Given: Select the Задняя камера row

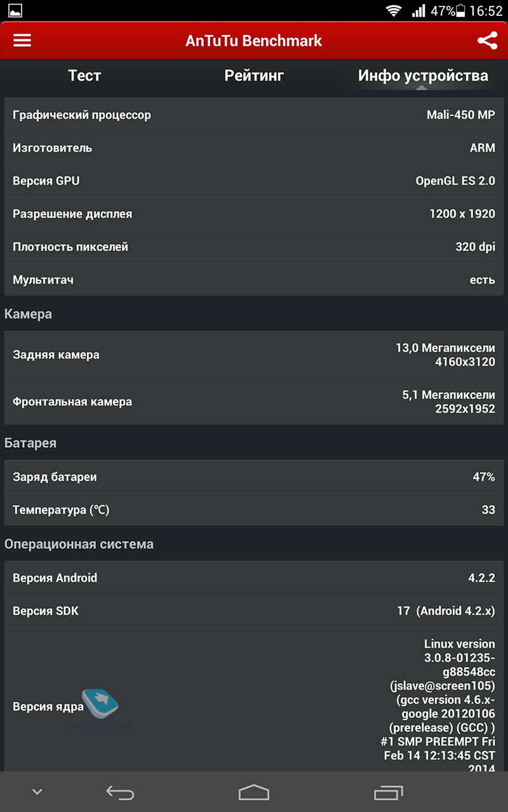Looking at the screenshot, I should (254, 355).
